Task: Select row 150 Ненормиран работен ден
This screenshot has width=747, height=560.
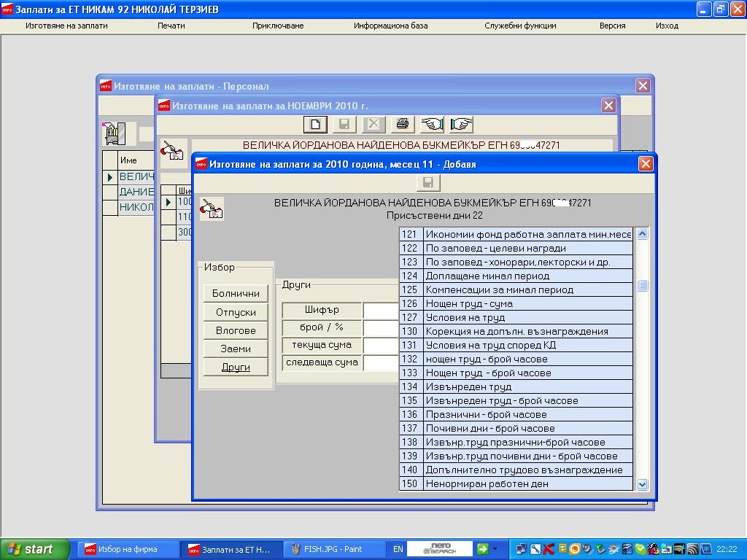Action: pos(516,483)
